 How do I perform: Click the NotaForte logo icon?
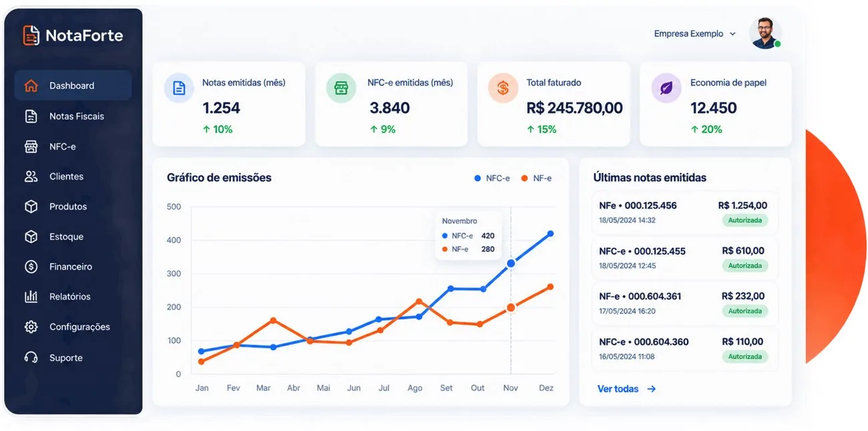[31, 35]
